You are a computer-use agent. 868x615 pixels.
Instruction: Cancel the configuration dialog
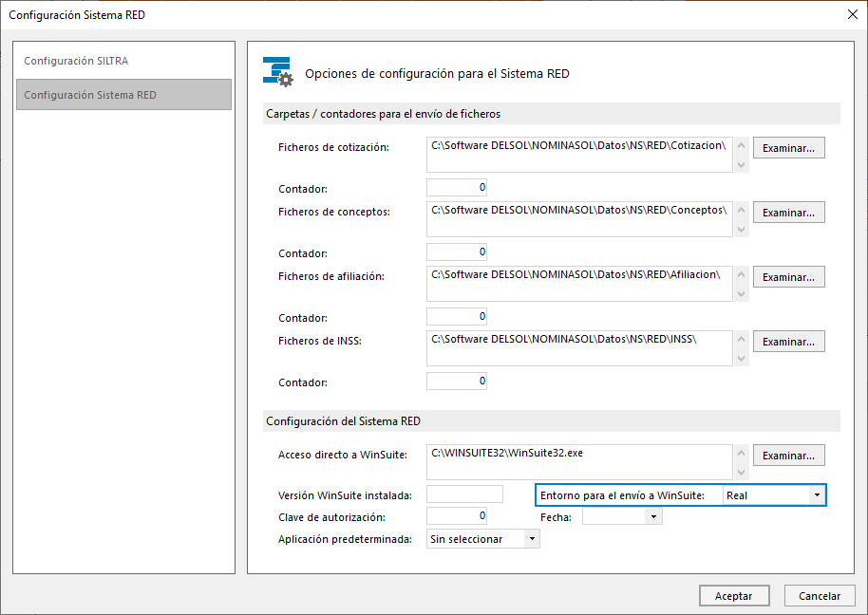(x=820, y=596)
